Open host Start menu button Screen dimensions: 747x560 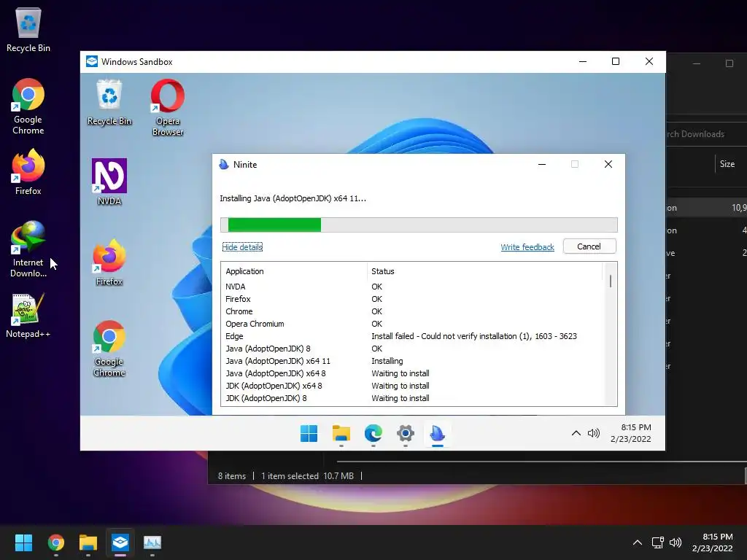[x=23, y=542]
